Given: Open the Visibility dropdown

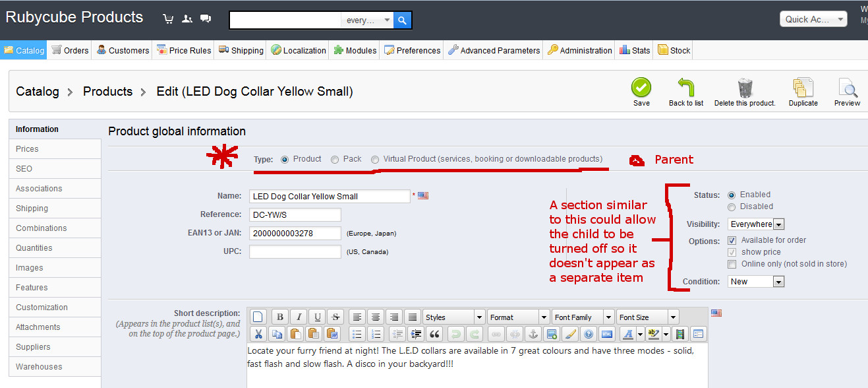Looking at the screenshot, I should 756,224.
